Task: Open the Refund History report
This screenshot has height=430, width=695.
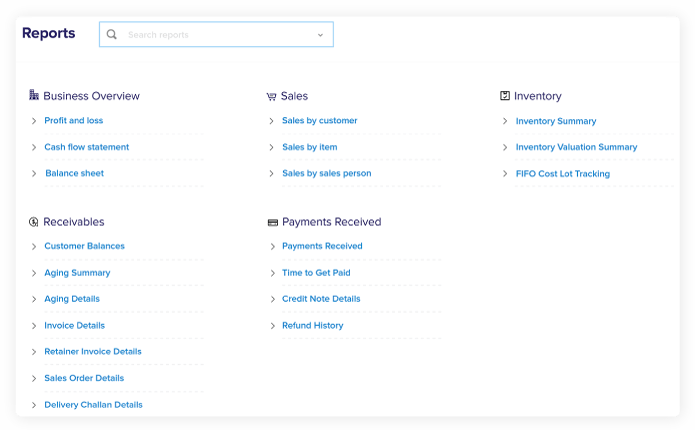Action: (x=312, y=325)
